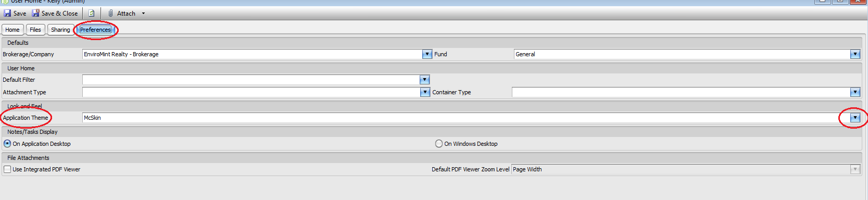Enable the Use Integrated PDF Viewer checkbox
The height and width of the screenshot is (200, 868).
[7, 169]
